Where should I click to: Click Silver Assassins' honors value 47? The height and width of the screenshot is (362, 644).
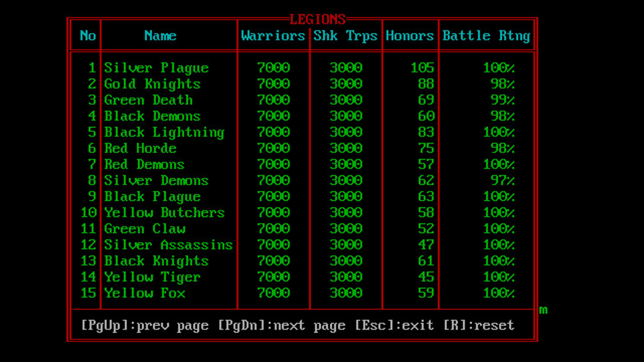tap(426, 245)
